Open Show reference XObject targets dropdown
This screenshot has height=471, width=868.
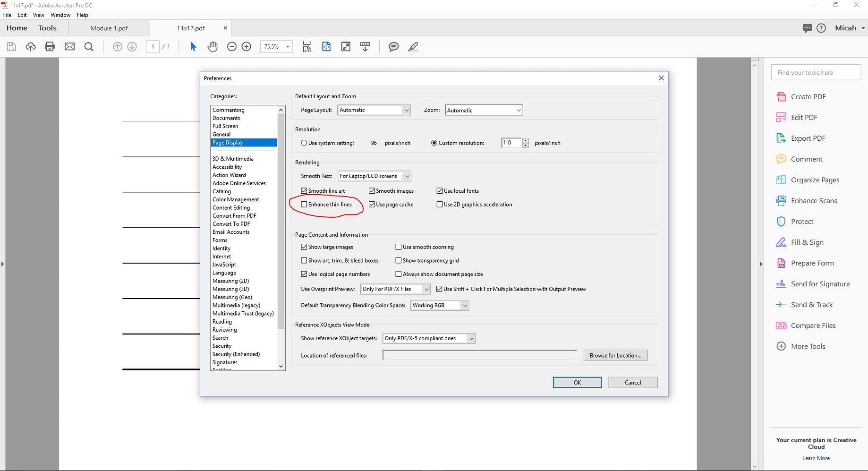(429, 339)
